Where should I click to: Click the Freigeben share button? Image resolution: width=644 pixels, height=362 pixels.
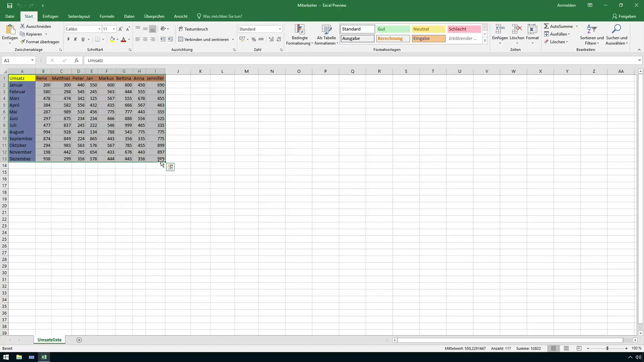624,16
